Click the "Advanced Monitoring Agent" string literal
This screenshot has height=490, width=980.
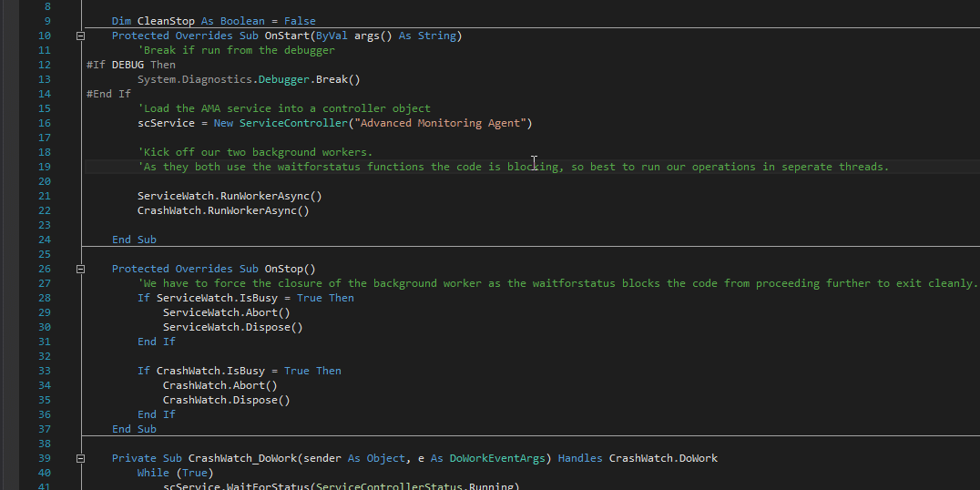tap(431, 123)
